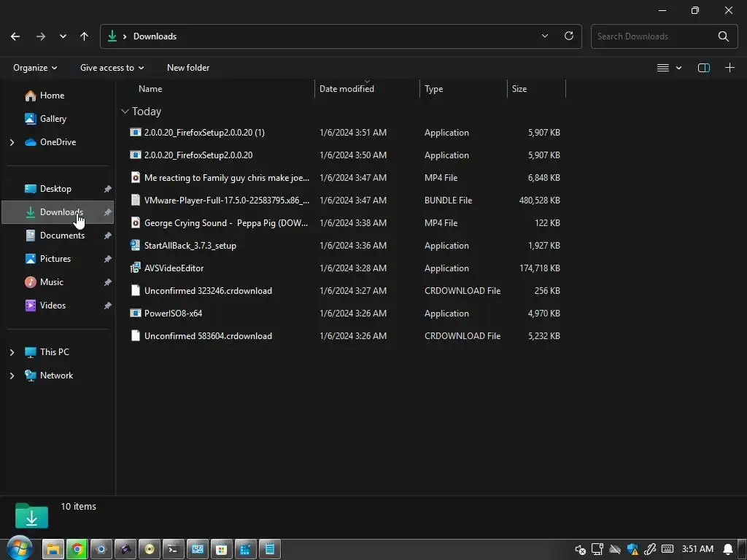
Task: Change view layout icon
Action: pos(662,68)
